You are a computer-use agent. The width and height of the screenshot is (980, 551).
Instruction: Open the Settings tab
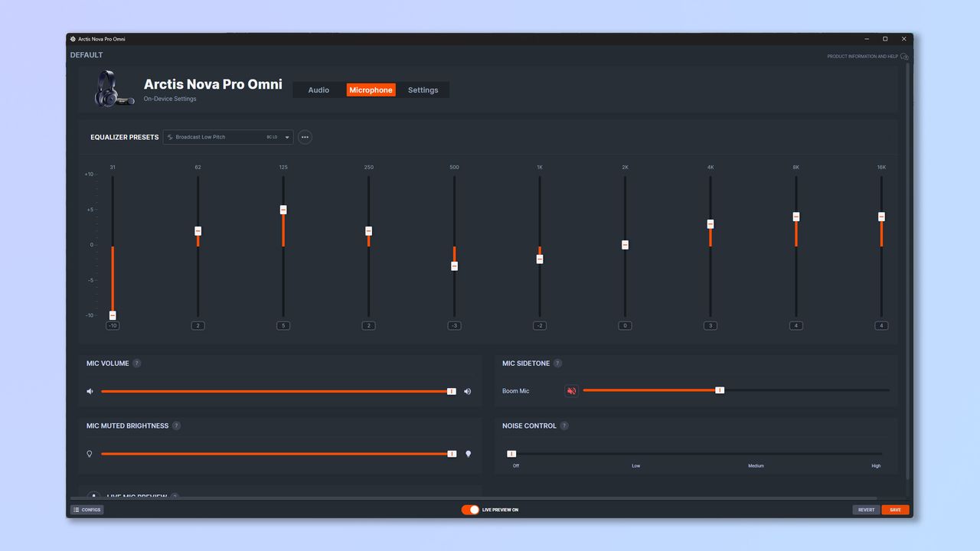(x=423, y=90)
